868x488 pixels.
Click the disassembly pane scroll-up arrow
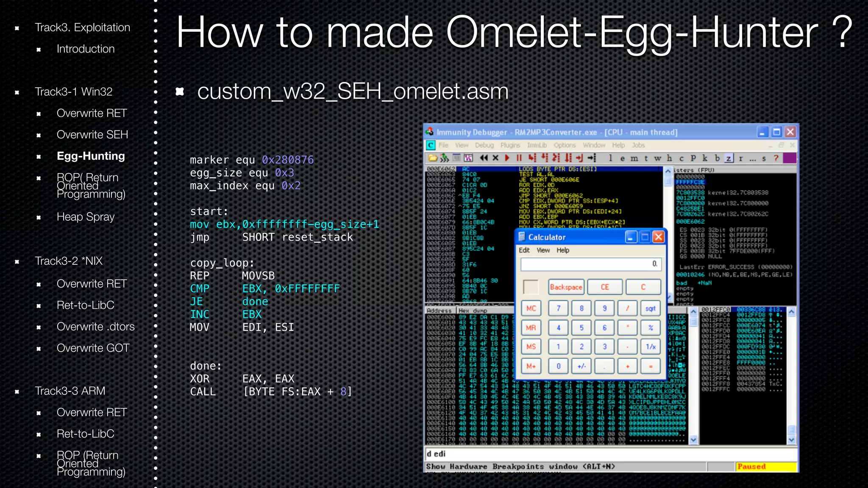point(668,171)
